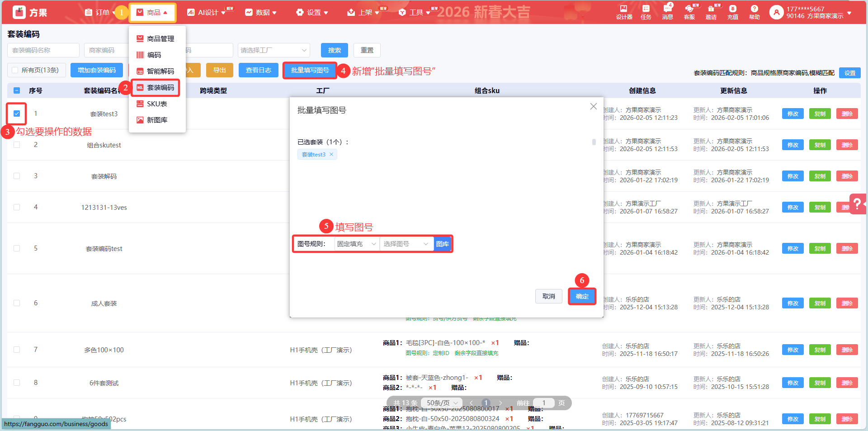Image resolution: width=868 pixels, height=431 pixels.
Task: Click the 批量填写图号 button
Action: pyautogui.click(x=310, y=70)
